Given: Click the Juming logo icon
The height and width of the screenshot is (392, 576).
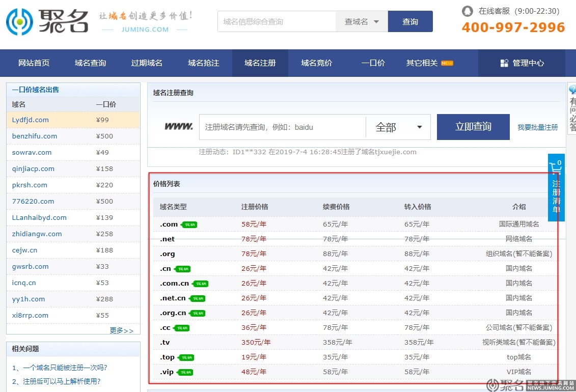Looking at the screenshot, I should tap(19, 22).
